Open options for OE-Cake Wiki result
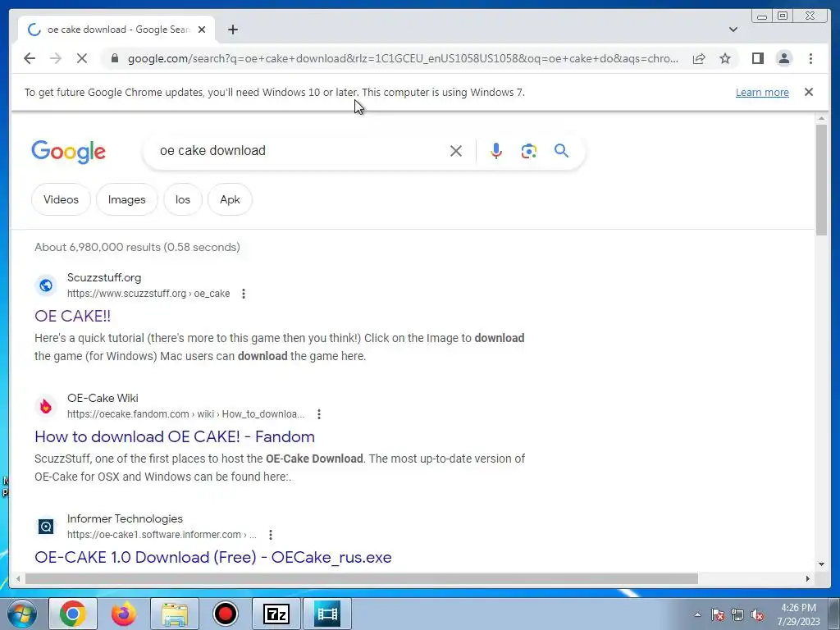The image size is (840, 630). pos(319,414)
